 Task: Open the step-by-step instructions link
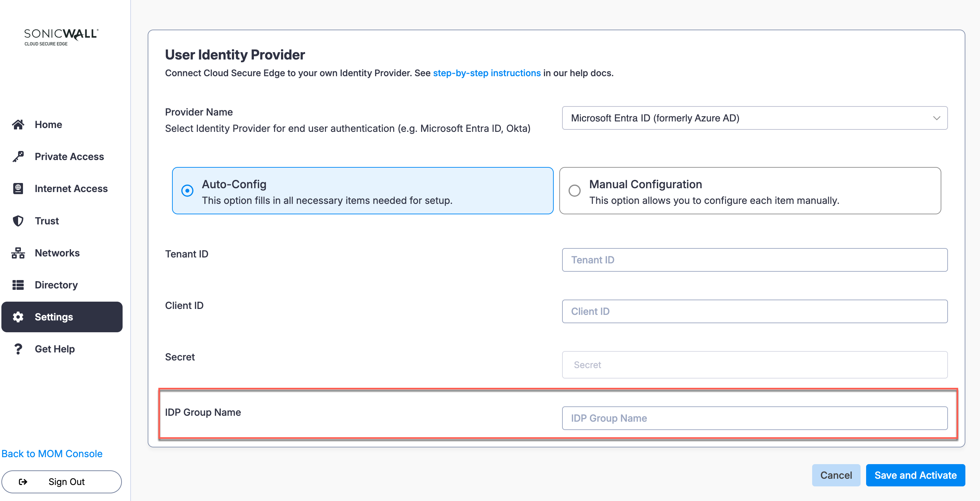pyautogui.click(x=487, y=73)
